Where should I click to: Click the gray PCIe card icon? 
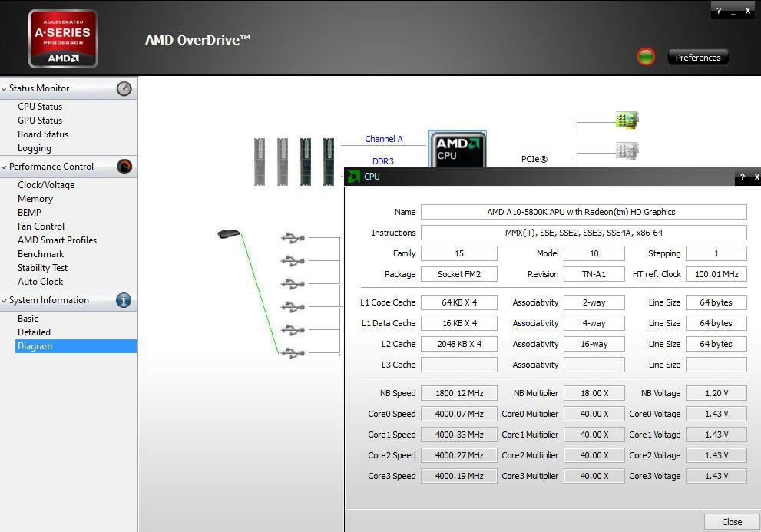point(627,150)
